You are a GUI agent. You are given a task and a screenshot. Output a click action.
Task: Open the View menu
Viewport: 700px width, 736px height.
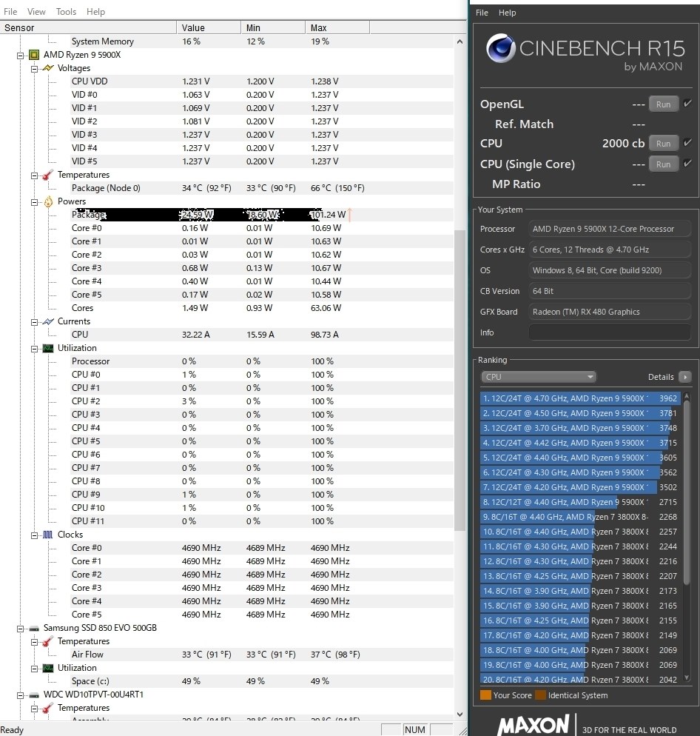point(36,12)
